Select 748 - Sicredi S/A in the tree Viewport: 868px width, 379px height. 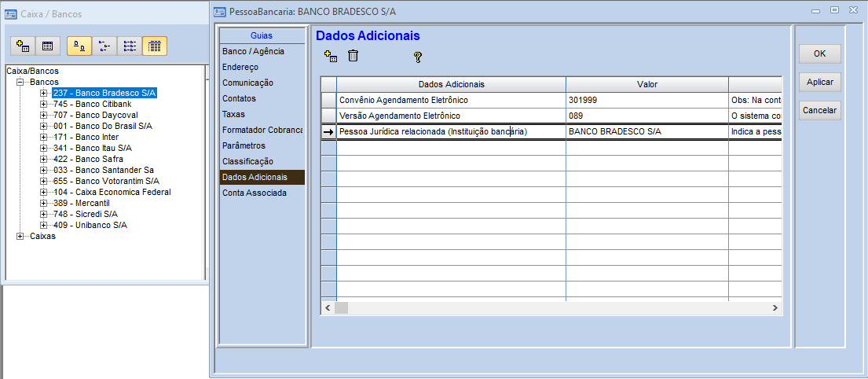point(86,214)
